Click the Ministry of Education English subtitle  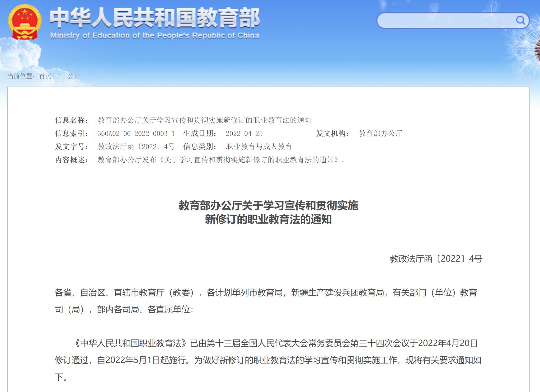pyautogui.click(x=155, y=36)
